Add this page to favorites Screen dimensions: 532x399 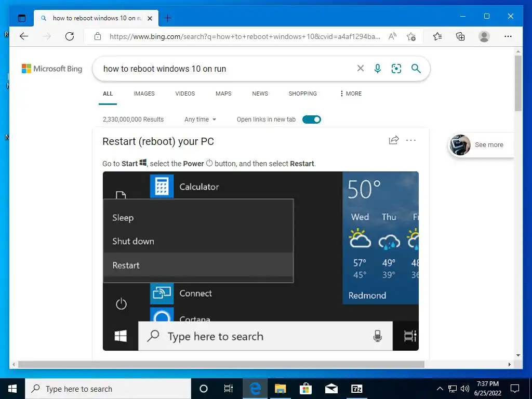point(411,36)
